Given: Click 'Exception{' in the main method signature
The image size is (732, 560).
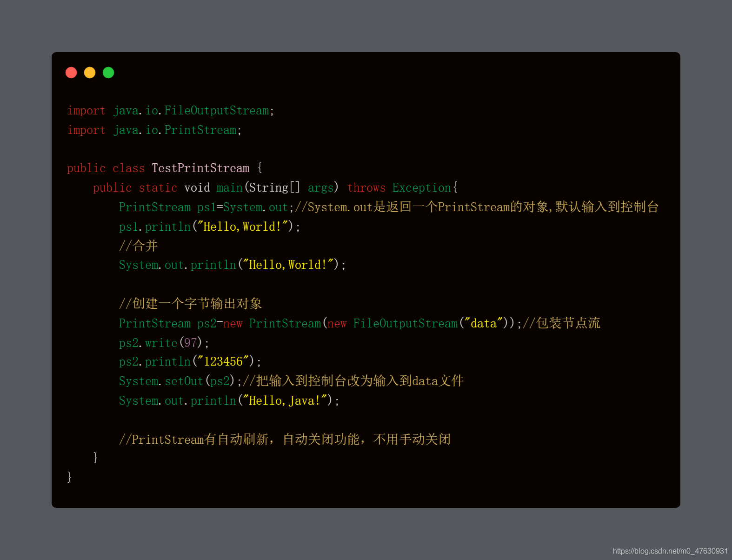Looking at the screenshot, I should point(425,188).
